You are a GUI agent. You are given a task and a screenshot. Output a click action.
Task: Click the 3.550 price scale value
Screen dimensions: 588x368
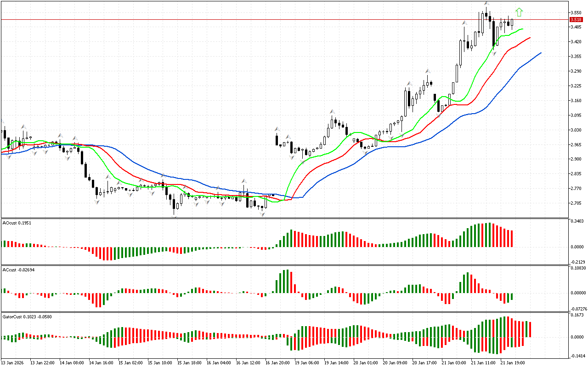575,12
